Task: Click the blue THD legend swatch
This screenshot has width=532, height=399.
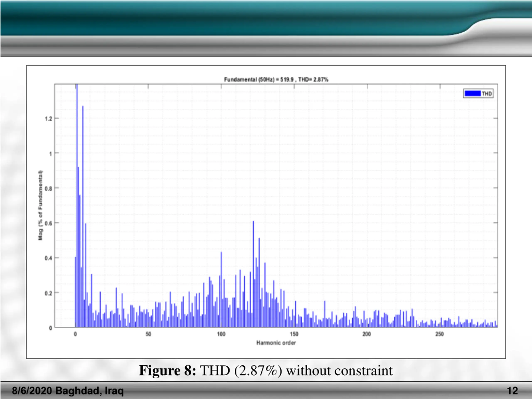Action: (x=473, y=93)
